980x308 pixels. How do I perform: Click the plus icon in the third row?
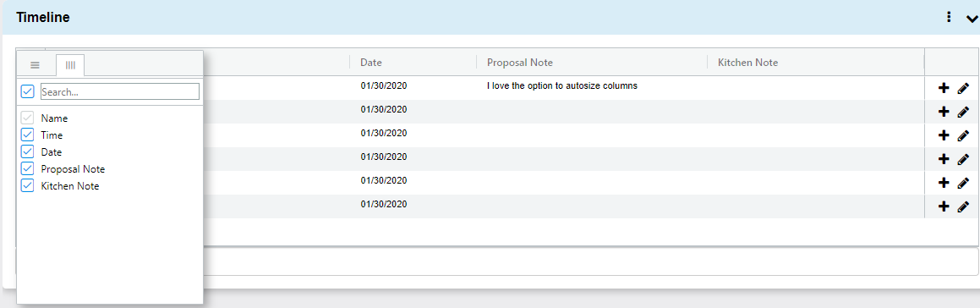click(944, 135)
